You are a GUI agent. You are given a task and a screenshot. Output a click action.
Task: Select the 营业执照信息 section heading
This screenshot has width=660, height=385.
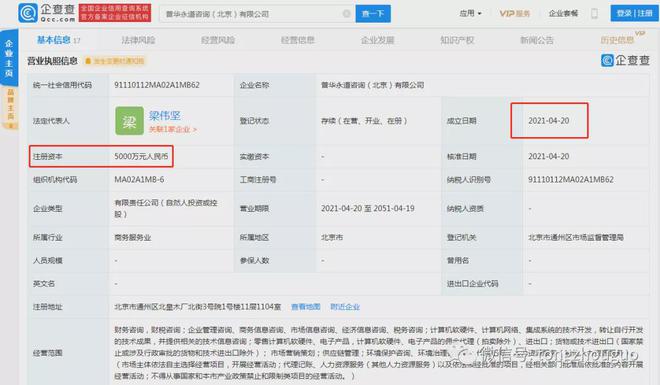(x=53, y=61)
